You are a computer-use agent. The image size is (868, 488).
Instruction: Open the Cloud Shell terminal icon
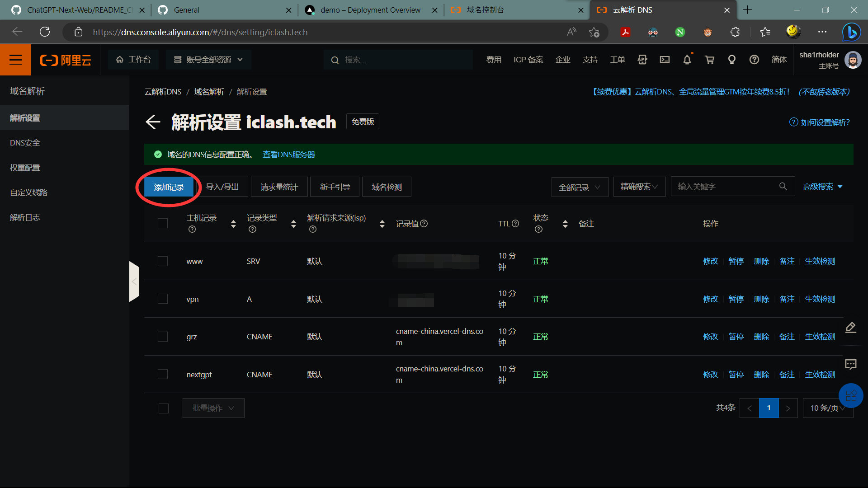pyautogui.click(x=665, y=60)
